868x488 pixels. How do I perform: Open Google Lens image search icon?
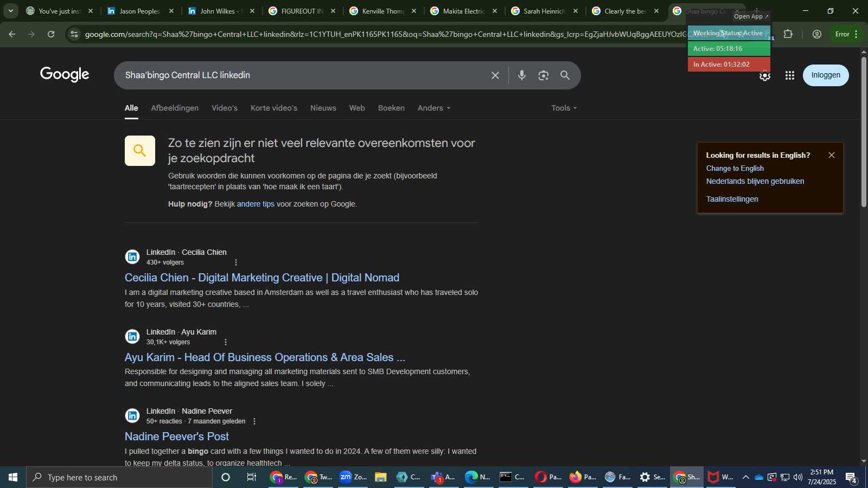click(x=544, y=75)
